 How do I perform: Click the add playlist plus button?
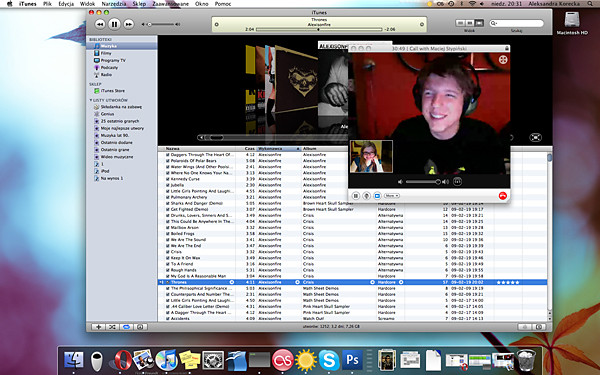tap(98, 327)
